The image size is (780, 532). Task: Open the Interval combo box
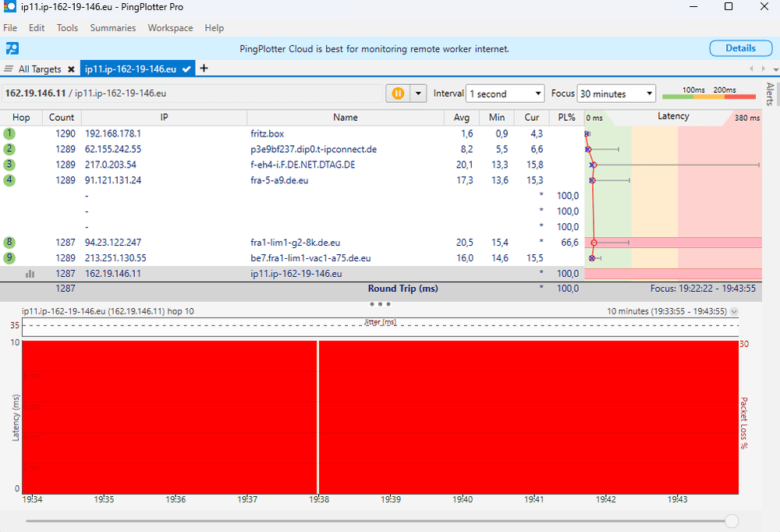tap(505, 94)
